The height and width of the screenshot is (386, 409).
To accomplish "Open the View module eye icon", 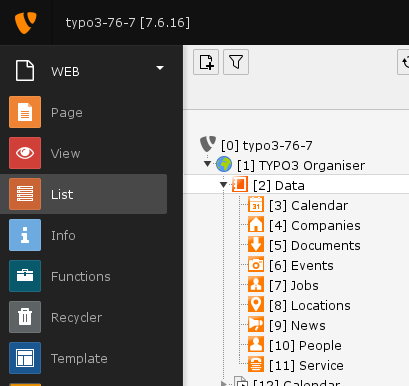I will coord(25,153).
